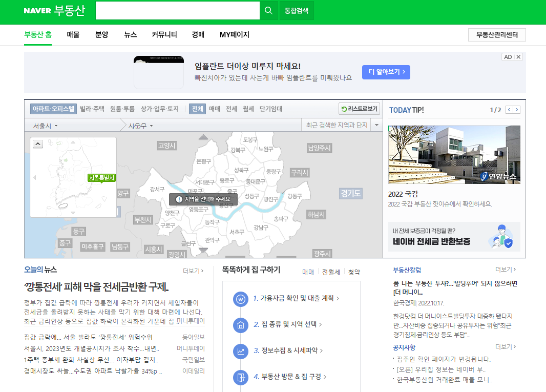This screenshot has height=392, width=546.
Task: Close the implant ad banner with X
Action: [518, 57]
